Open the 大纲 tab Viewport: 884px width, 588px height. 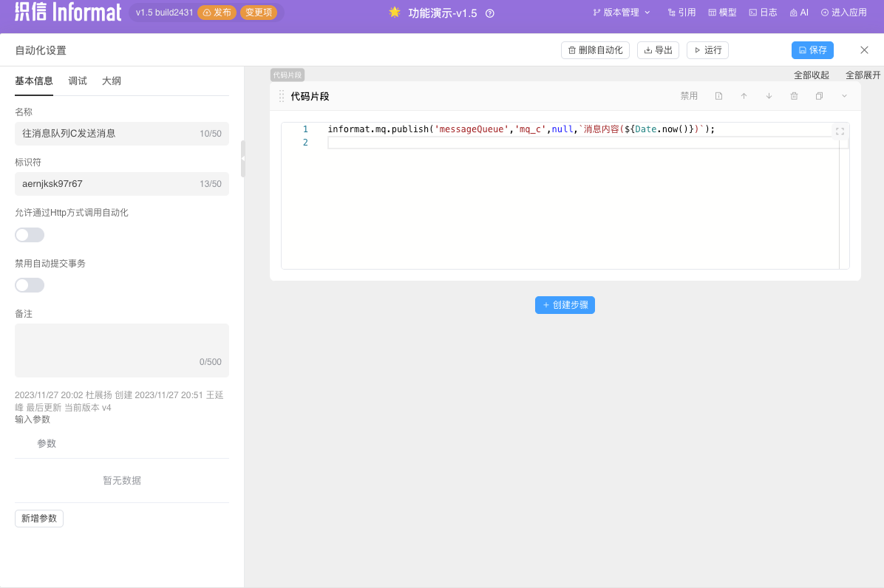(111, 81)
